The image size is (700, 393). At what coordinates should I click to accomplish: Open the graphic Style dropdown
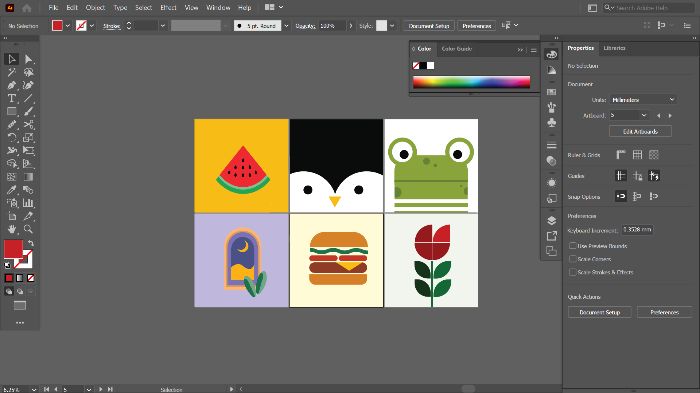(x=392, y=26)
